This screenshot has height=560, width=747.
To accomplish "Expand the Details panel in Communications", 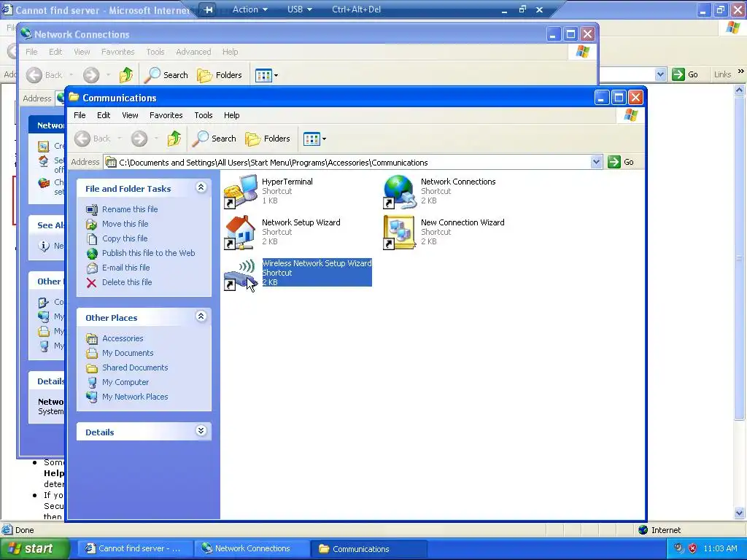I will [x=201, y=431].
